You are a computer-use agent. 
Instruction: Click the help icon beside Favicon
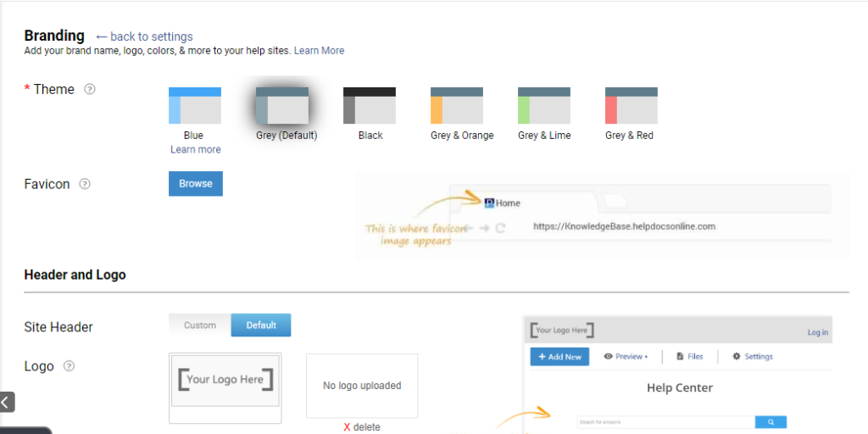[x=85, y=184]
